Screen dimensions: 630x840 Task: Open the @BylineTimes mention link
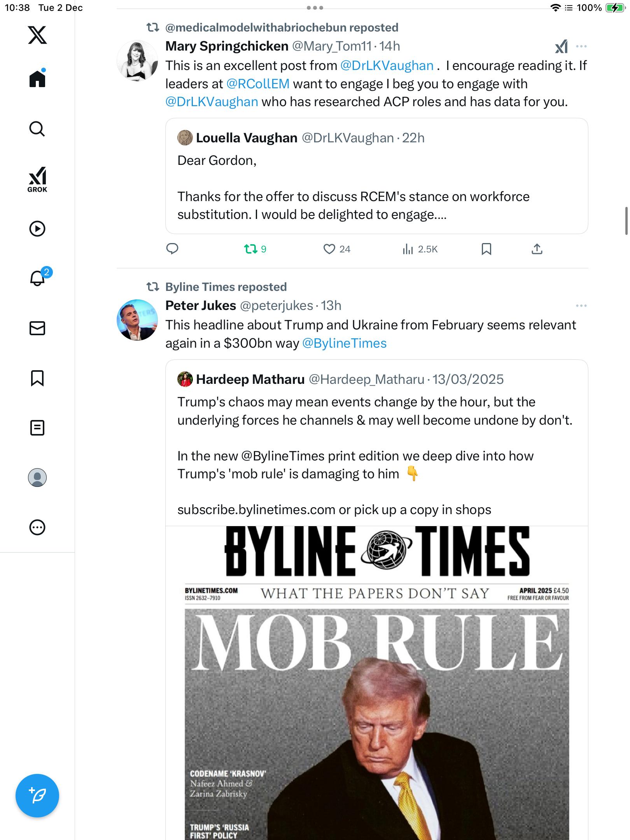coord(344,343)
